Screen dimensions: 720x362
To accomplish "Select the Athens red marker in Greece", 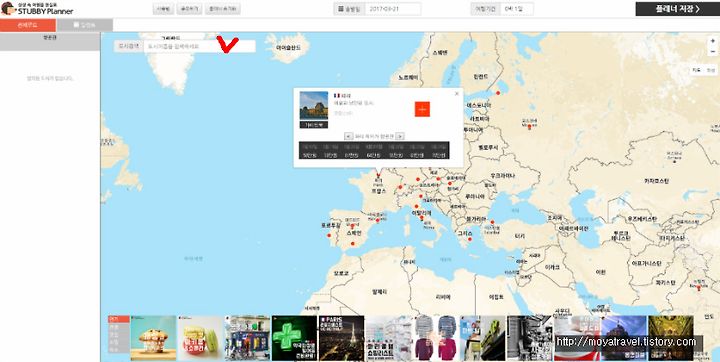I will pyautogui.click(x=469, y=239).
